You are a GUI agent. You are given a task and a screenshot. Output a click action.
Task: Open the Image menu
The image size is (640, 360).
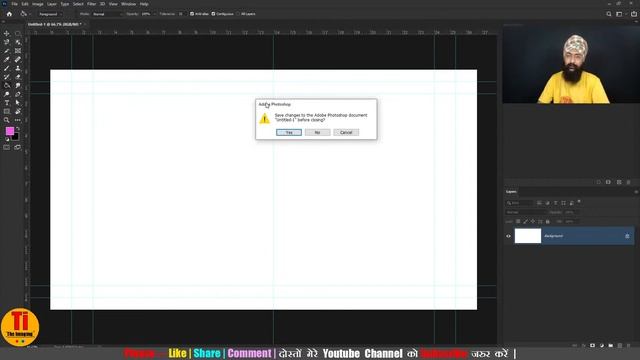coord(38,4)
